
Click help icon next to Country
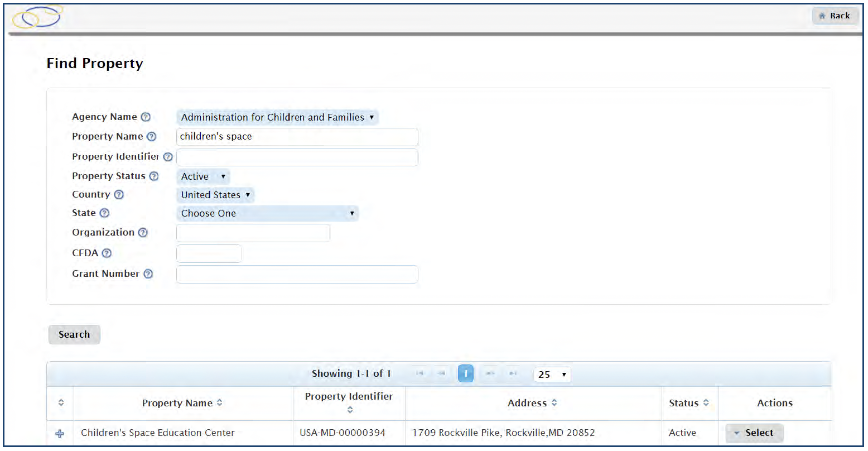tap(118, 195)
